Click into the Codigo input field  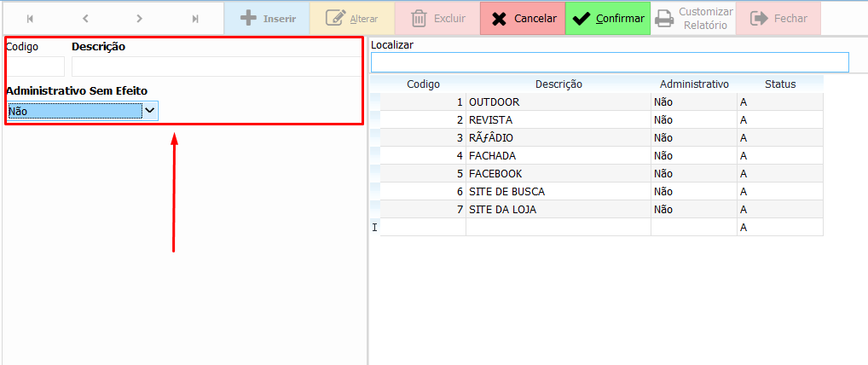pos(35,67)
